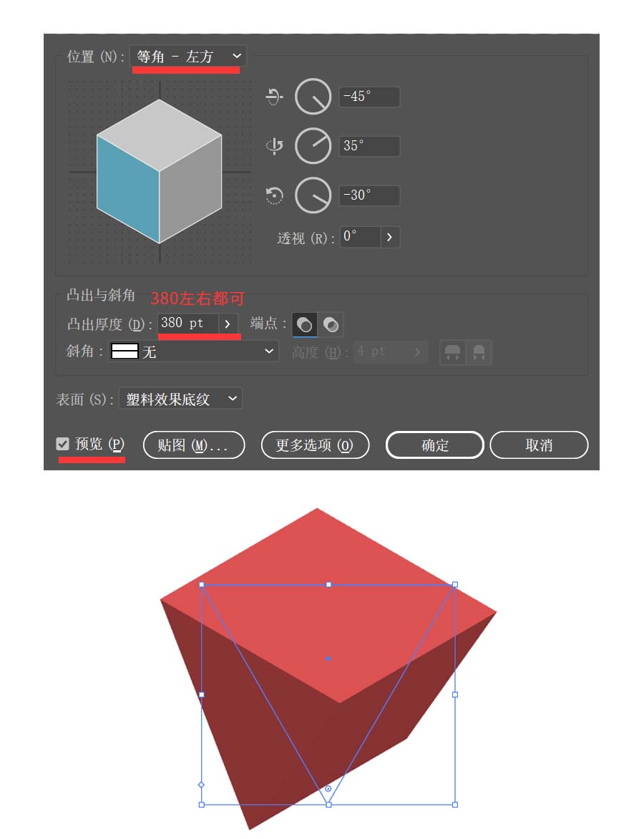Open the 斜角 bevel dropdown showing 无
The height and width of the screenshot is (839, 644).
pos(194,351)
